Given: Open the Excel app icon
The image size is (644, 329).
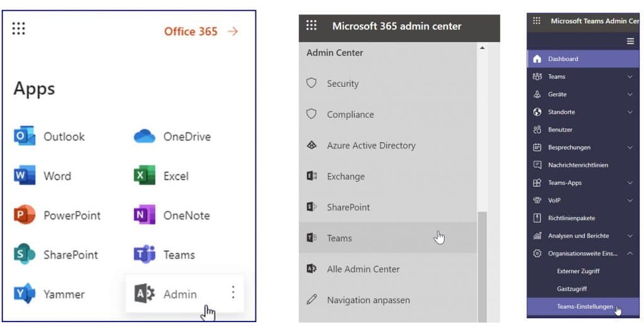Looking at the screenshot, I should (x=145, y=176).
